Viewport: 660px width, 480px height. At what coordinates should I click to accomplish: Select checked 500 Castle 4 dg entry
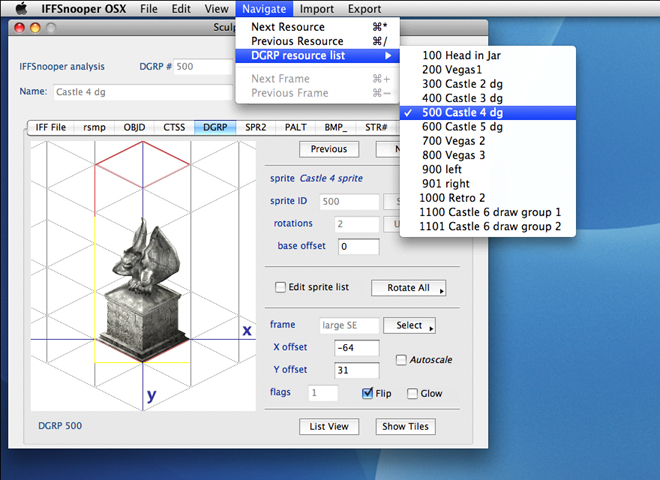point(488,113)
